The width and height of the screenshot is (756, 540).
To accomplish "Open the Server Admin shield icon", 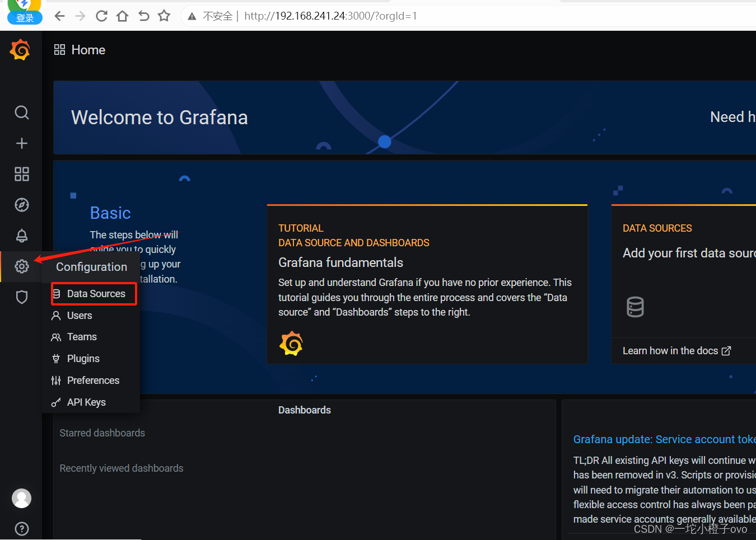I will (22, 297).
